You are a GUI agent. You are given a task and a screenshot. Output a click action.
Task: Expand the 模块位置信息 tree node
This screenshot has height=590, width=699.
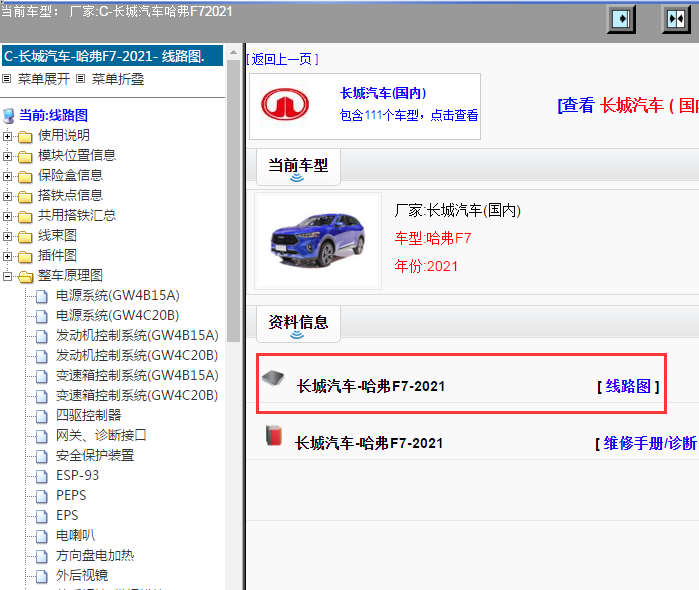(7, 156)
